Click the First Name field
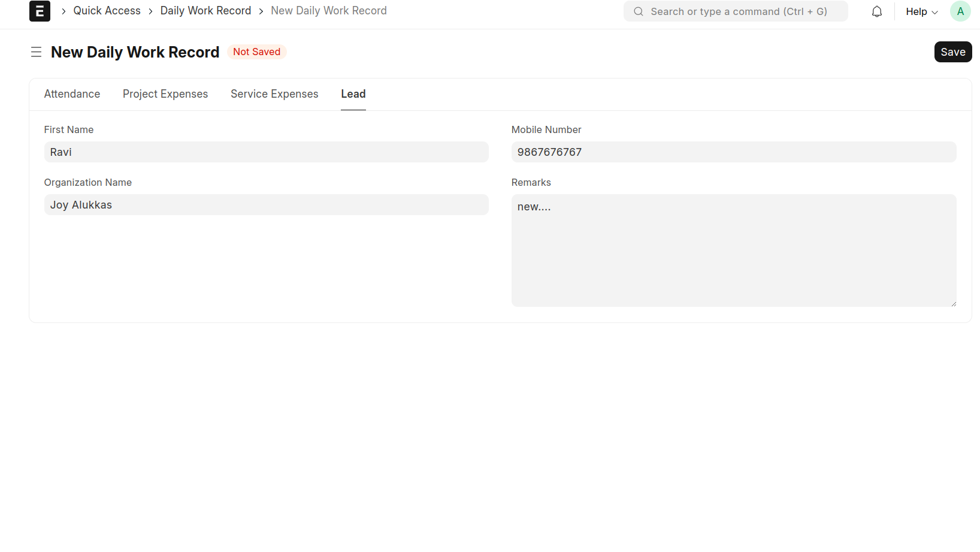Image resolution: width=980 pixels, height=552 pixels. pos(266,152)
